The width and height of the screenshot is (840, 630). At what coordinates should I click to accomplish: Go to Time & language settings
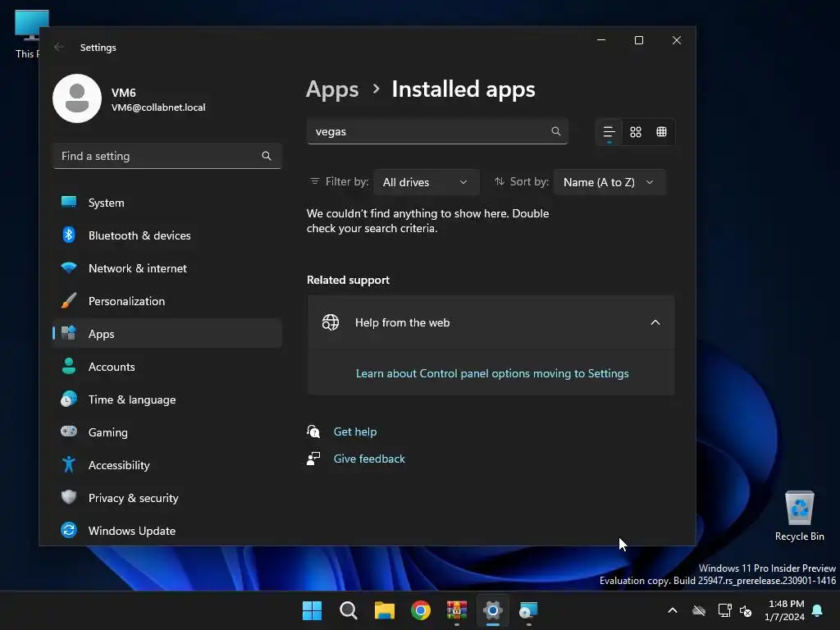[x=167, y=399]
